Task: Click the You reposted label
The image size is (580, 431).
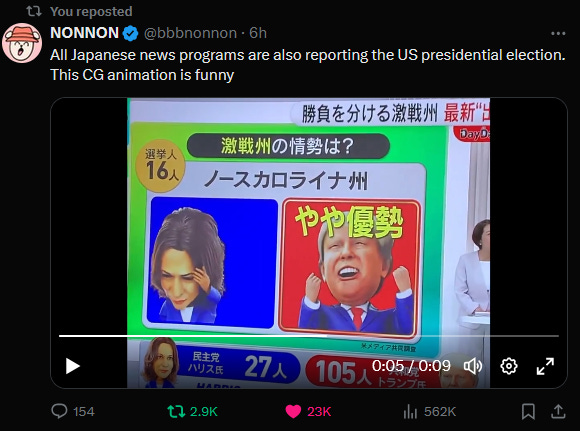Action: point(91,11)
